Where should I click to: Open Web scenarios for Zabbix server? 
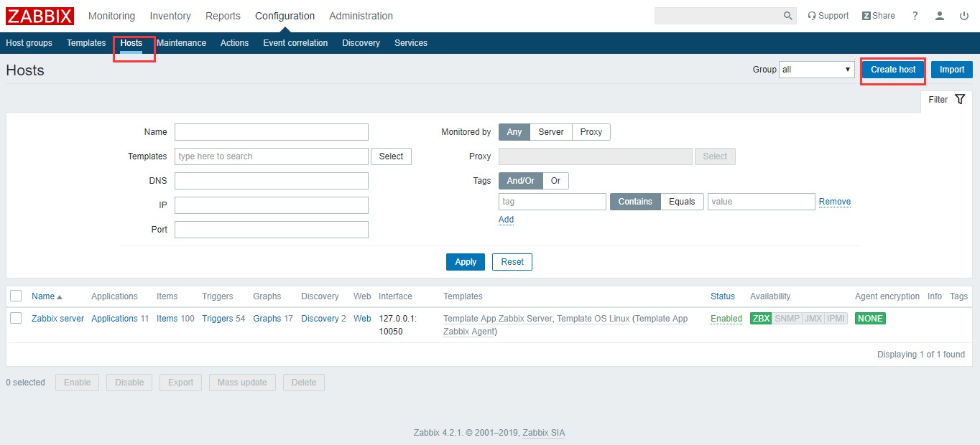[x=362, y=319]
